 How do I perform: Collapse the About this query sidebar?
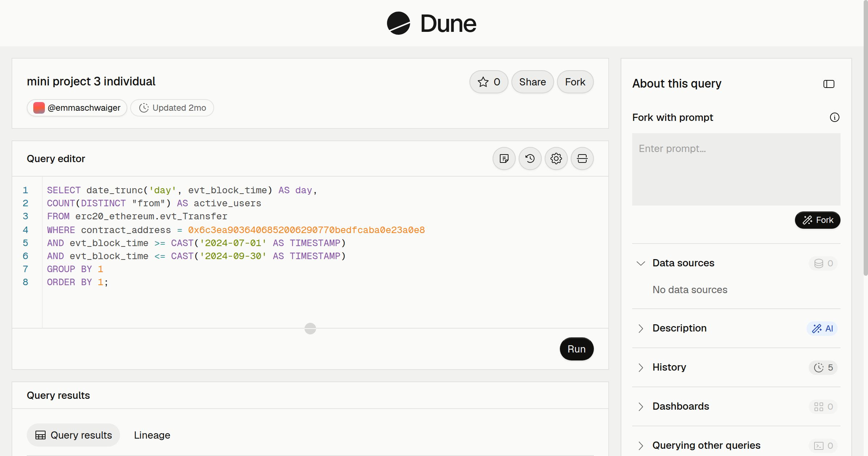(829, 84)
